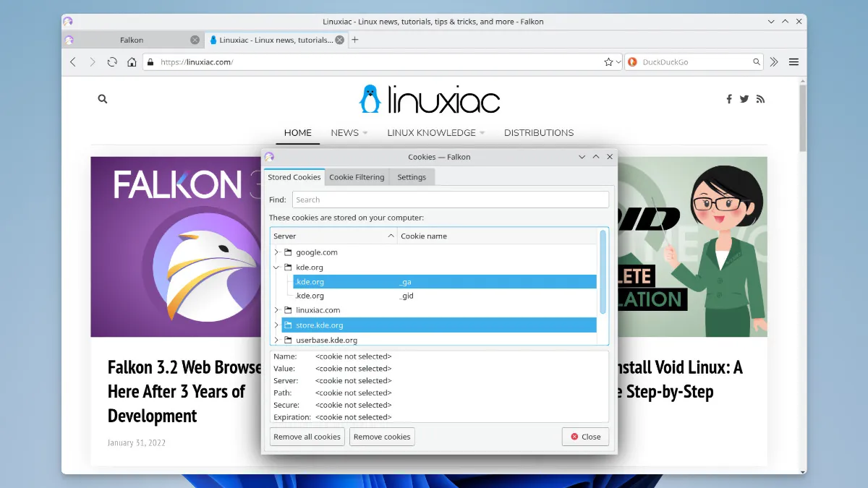The image size is (868, 488).
Task: Open the browser home page icon
Action: (132, 62)
